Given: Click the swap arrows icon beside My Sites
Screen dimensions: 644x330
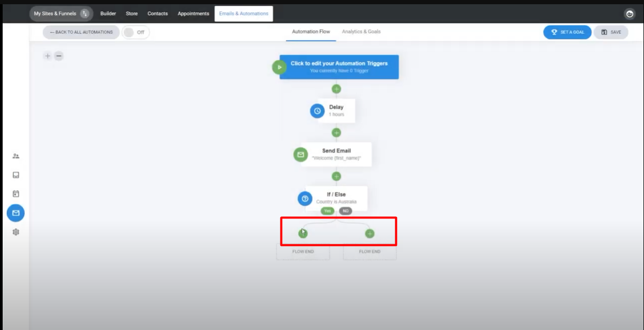Looking at the screenshot, I should (x=85, y=14).
